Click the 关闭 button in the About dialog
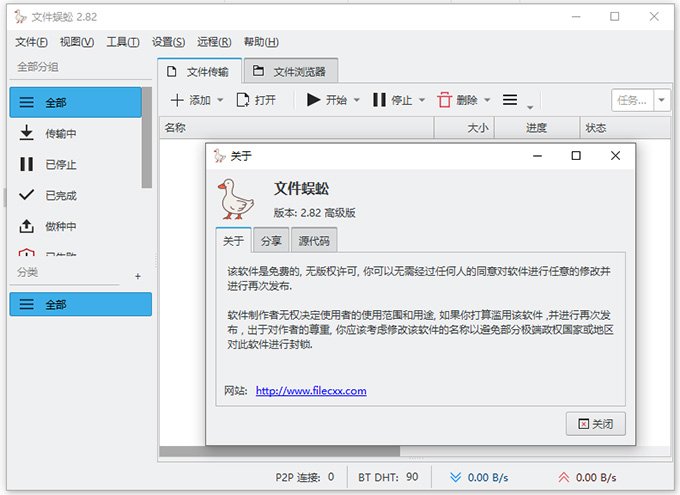This screenshot has height=495, width=680. 595,424
